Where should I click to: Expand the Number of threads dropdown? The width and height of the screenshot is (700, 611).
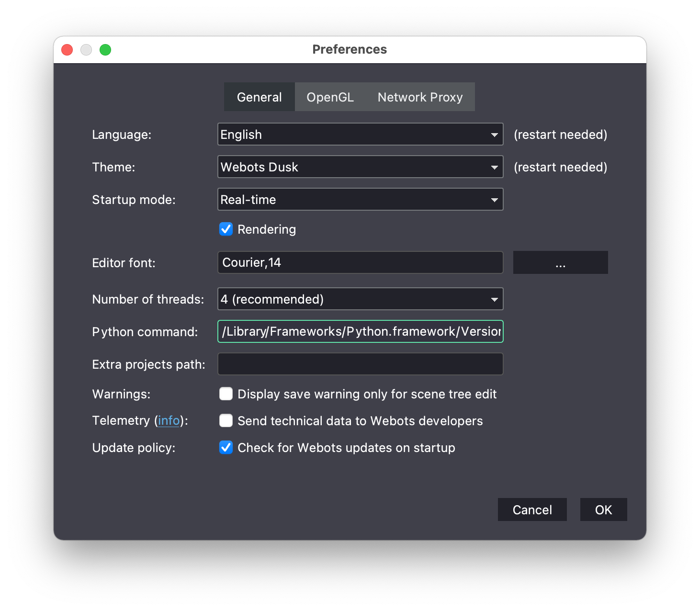(x=360, y=299)
